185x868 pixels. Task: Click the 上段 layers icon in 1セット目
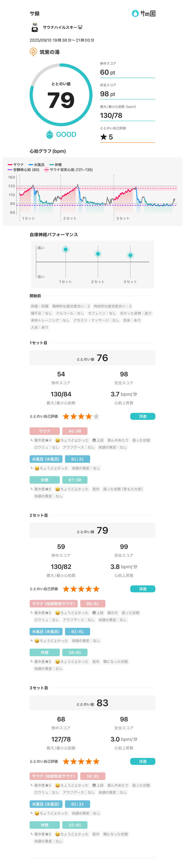(94, 440)
